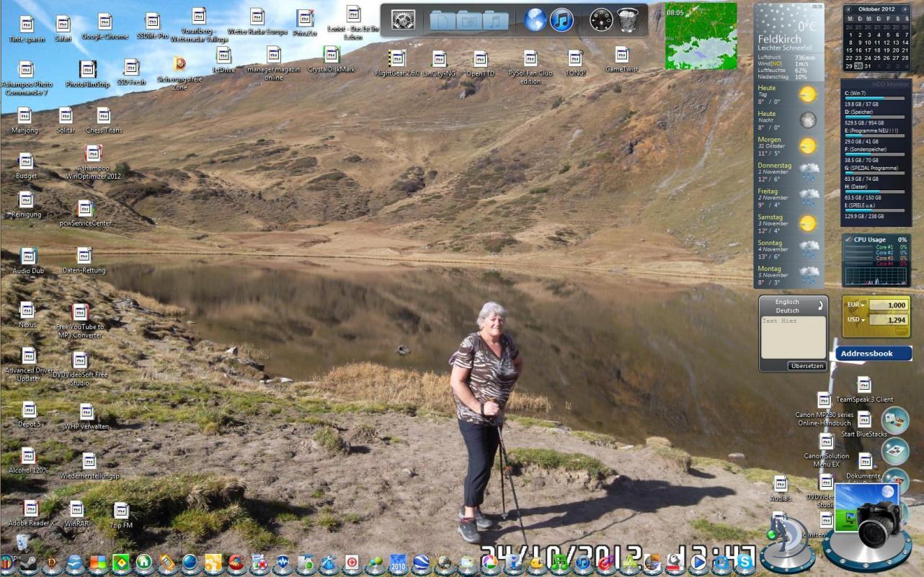Open the pictures folder in the top dock

coord(469,21)
